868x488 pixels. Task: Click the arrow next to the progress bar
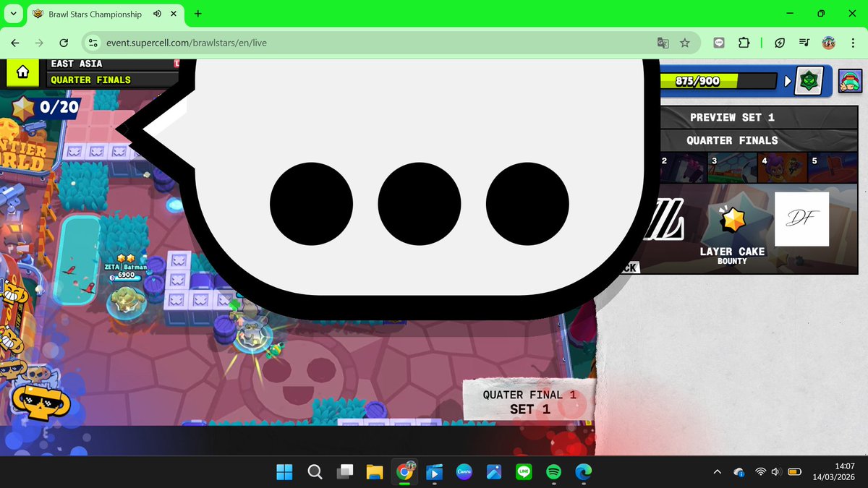click(788, 81)
